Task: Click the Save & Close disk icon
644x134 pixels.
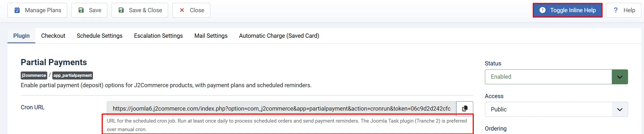Action: click(x=121, y=10)
